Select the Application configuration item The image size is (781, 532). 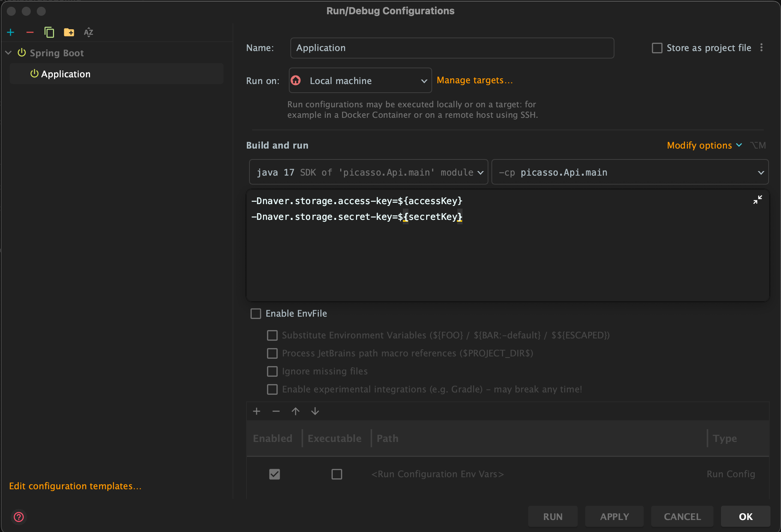[66, 74]
